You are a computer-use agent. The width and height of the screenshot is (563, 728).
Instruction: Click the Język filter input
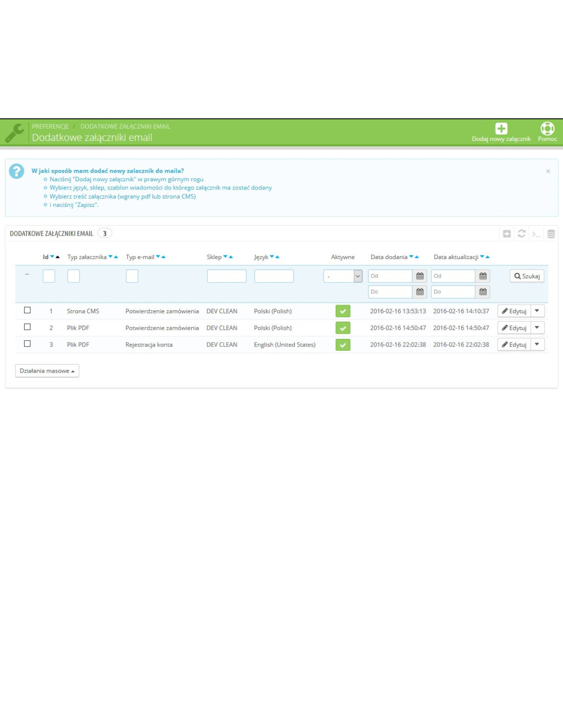tap(274, 276)
